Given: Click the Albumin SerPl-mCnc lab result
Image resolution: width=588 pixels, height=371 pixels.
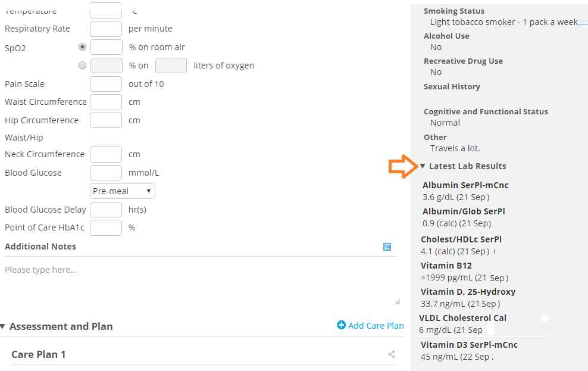Looking at the screenshot, I should pos(465,191).
